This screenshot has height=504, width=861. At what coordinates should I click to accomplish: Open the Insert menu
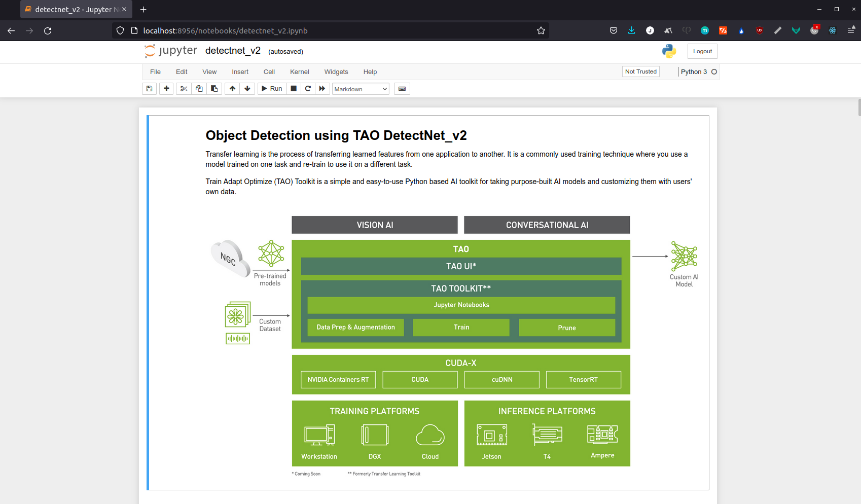click(240, 72)
